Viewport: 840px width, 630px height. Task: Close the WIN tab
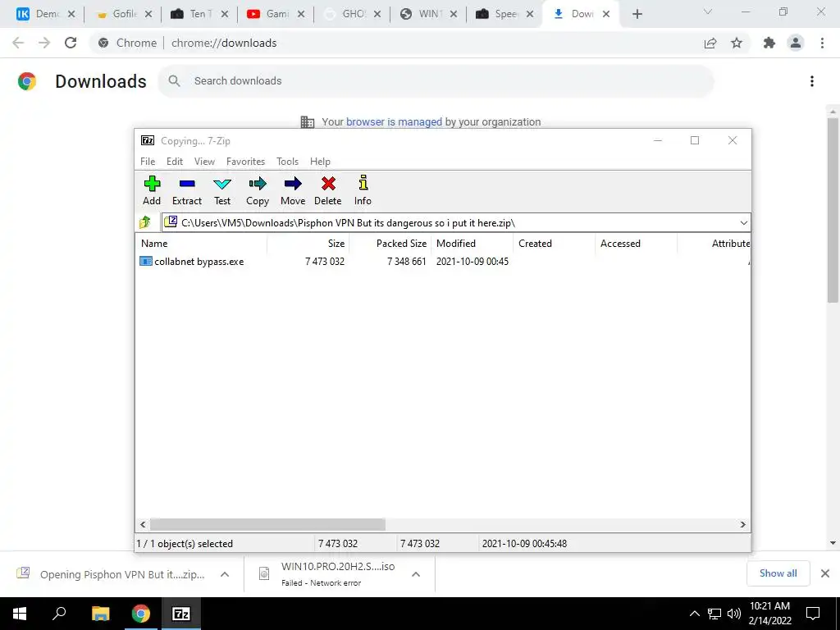454,14
